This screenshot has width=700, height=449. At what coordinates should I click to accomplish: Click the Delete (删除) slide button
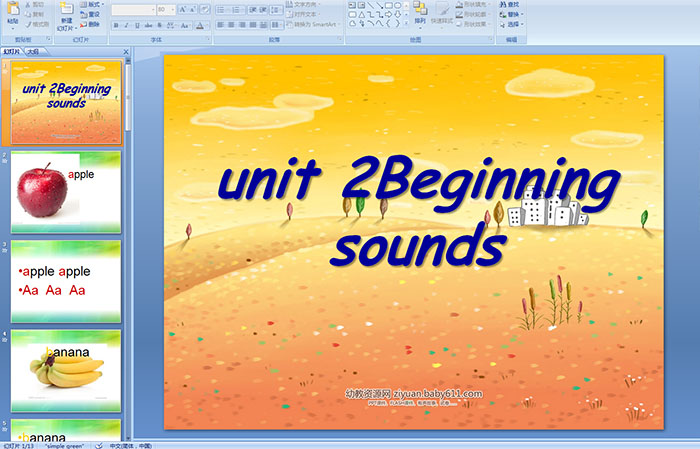click(90, 24)
